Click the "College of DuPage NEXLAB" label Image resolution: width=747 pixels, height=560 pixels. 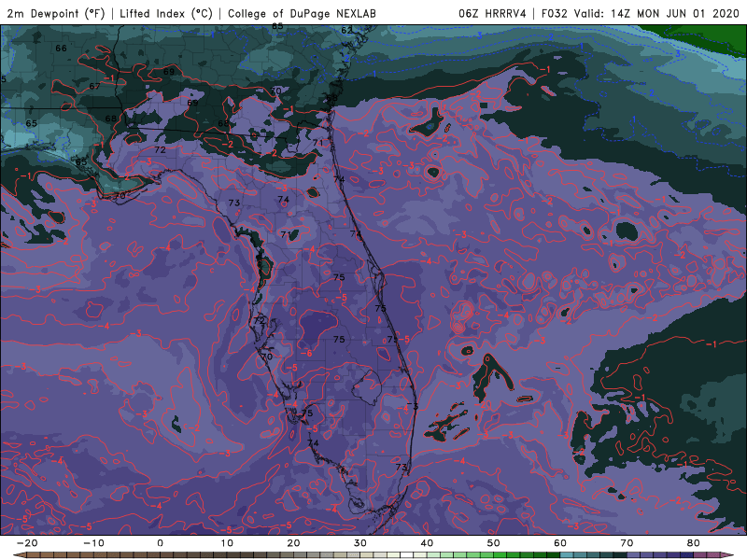(x=302, y=13)
